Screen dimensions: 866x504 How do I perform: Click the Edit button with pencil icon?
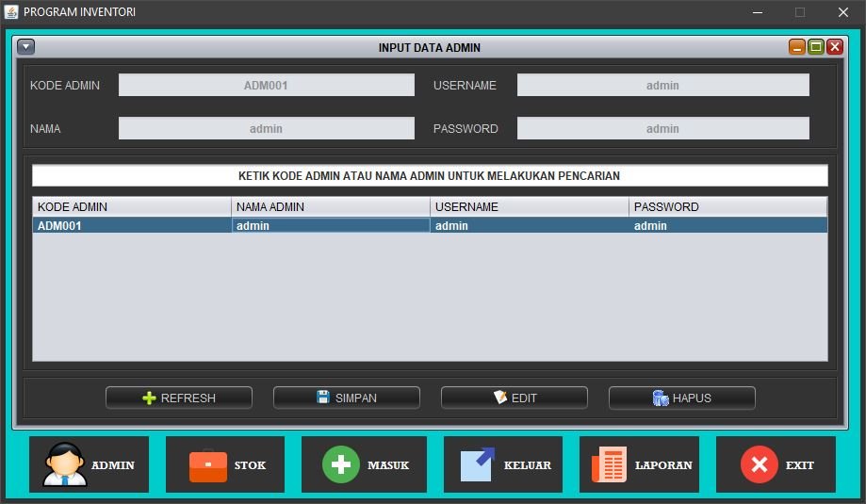(x=515, y=398)
